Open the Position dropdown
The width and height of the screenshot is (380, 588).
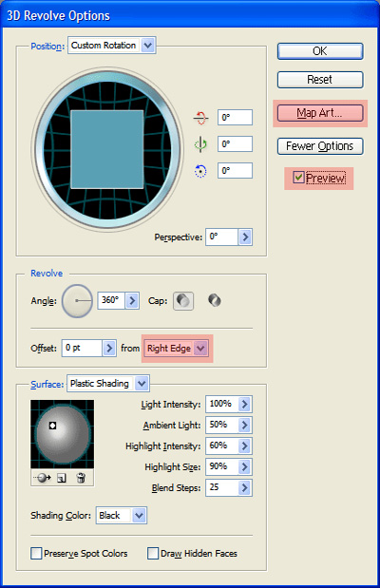click(x=148, y=46)
